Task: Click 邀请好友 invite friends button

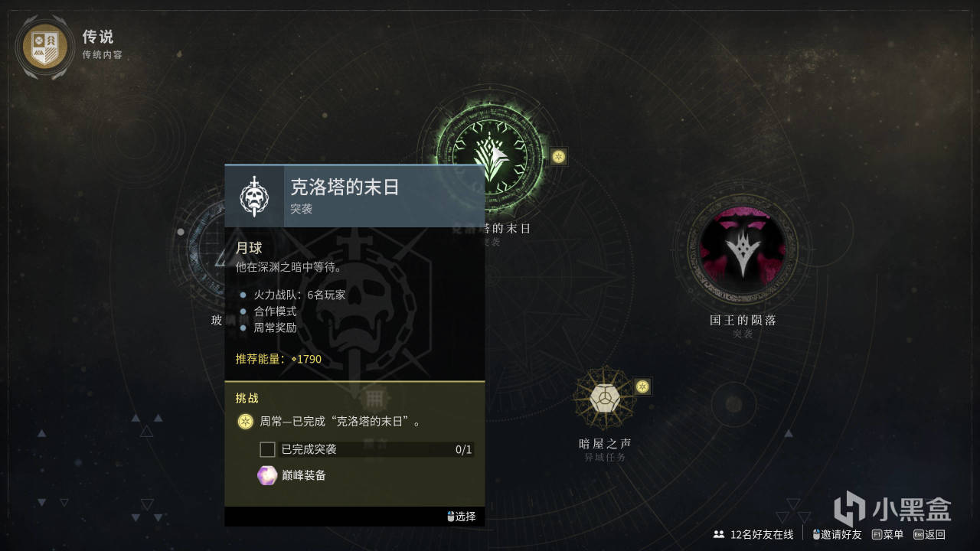Action: (837, 534)
